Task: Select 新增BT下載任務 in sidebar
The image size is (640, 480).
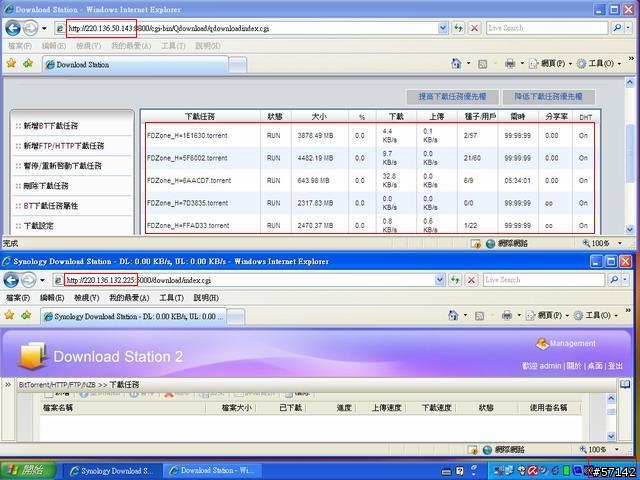Action: 50,126
